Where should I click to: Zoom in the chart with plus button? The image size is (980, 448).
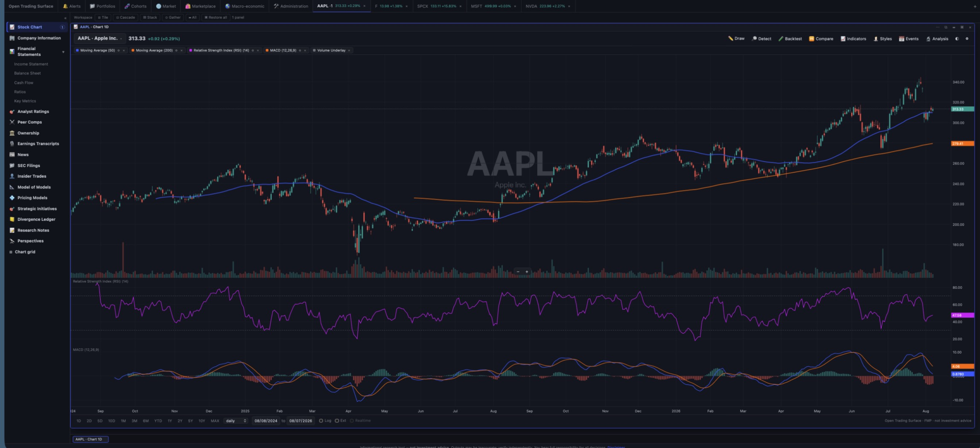pyautogui.click(x=527, y=271)
